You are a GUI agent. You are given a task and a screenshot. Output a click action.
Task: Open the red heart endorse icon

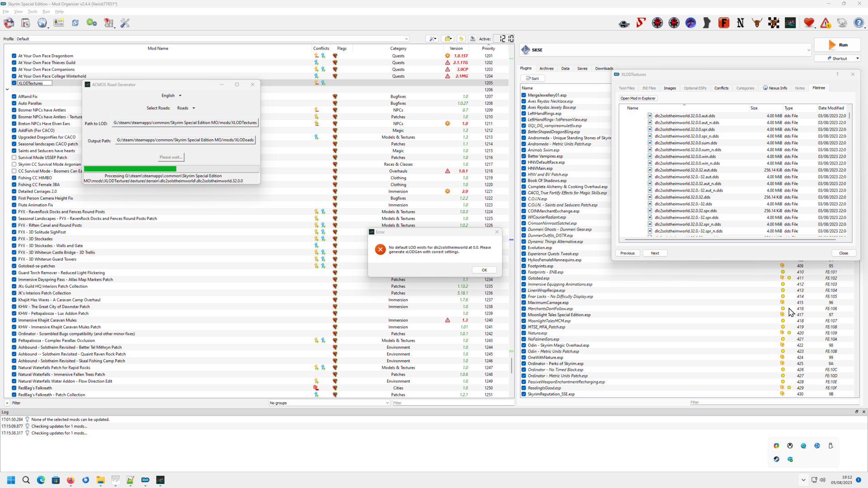pyautogui.click(x=809, y=23)
